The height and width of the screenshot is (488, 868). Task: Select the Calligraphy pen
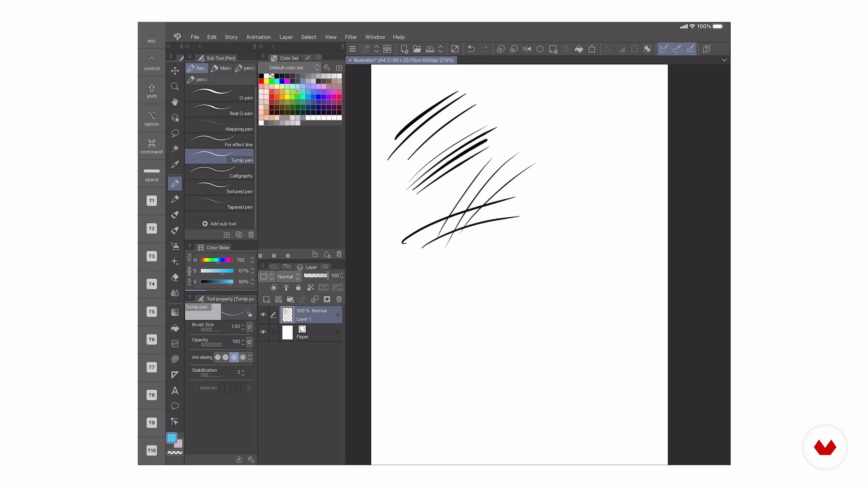click(219, 172)
